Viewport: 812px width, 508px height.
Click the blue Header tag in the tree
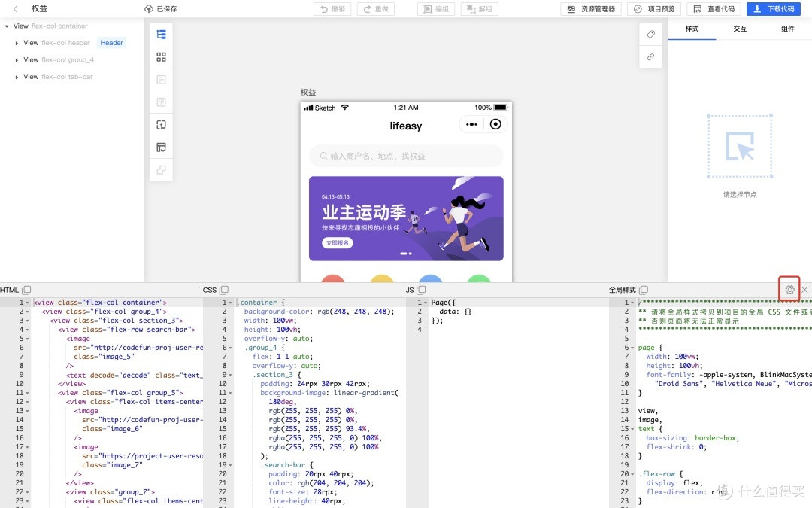coord(111,43)
